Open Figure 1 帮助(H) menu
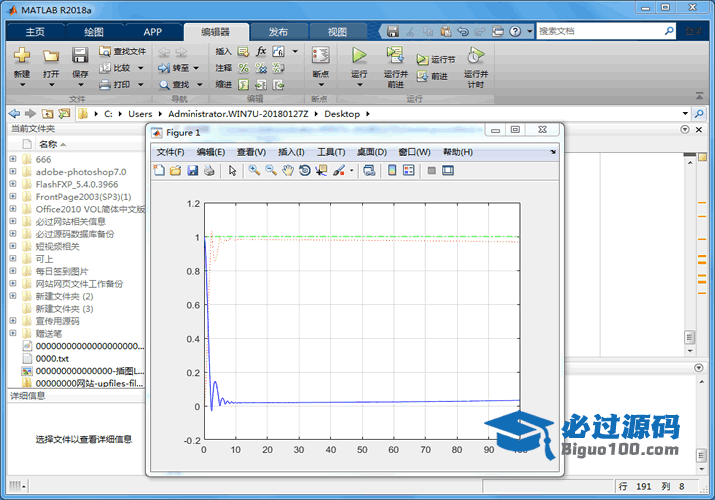Screen dimensions: 715x500 coord(457,152)
